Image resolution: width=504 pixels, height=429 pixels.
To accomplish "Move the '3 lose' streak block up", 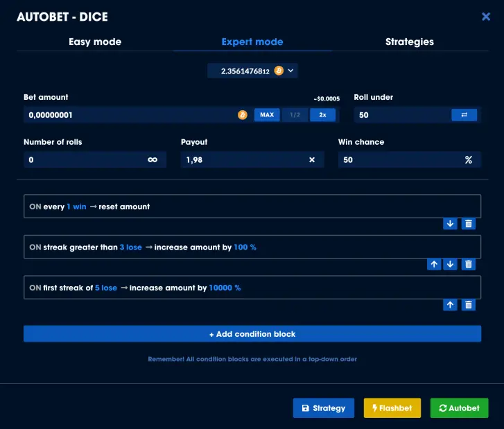I will click(434, 264).
